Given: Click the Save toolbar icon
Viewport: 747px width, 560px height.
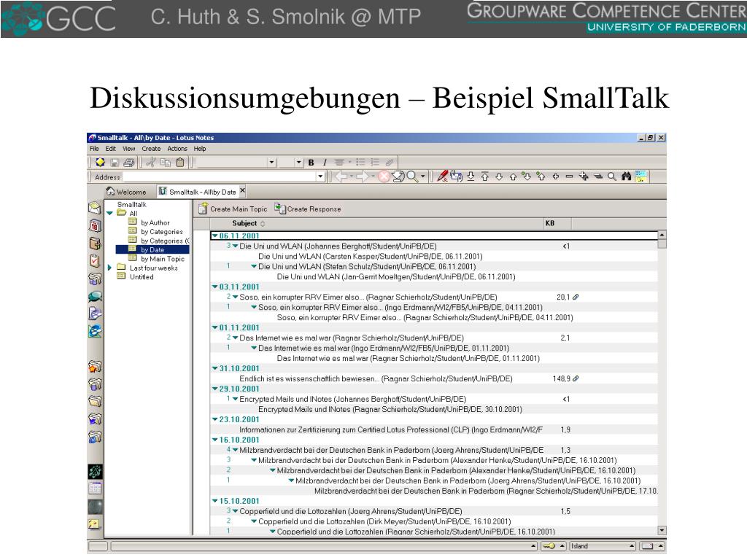Looking at the screenshot, I should pos(115,163).
